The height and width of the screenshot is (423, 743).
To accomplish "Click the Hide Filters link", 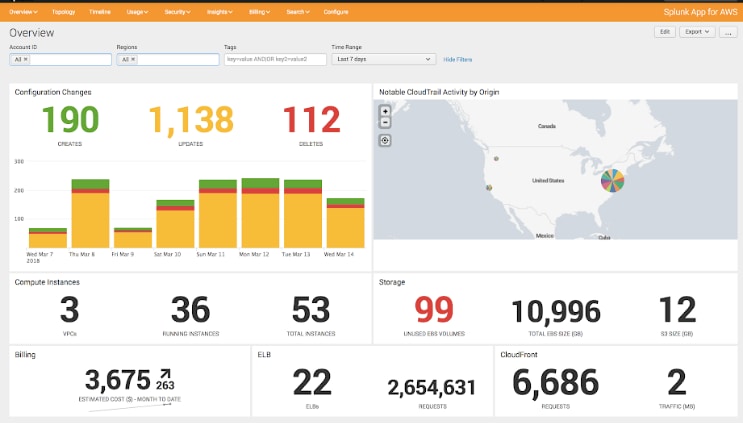I will click(457, 60).
